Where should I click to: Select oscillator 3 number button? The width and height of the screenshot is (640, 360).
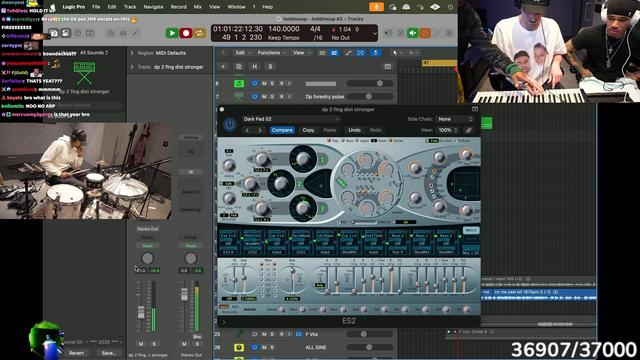[322, 209]
